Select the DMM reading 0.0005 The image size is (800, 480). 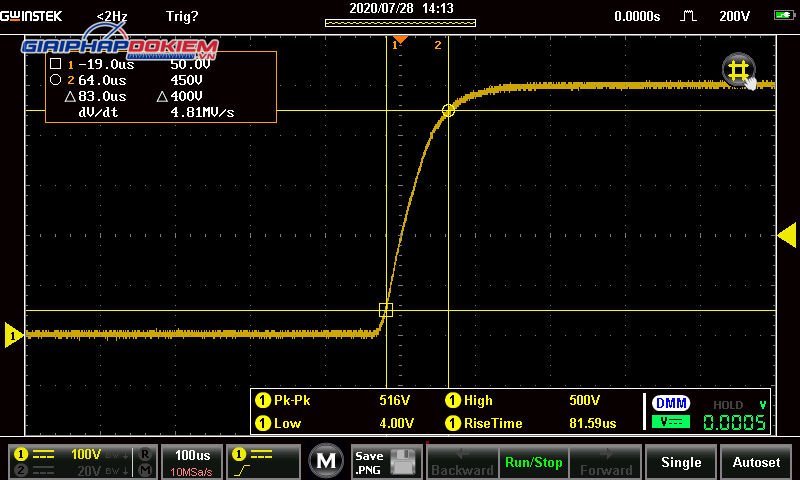735,422
